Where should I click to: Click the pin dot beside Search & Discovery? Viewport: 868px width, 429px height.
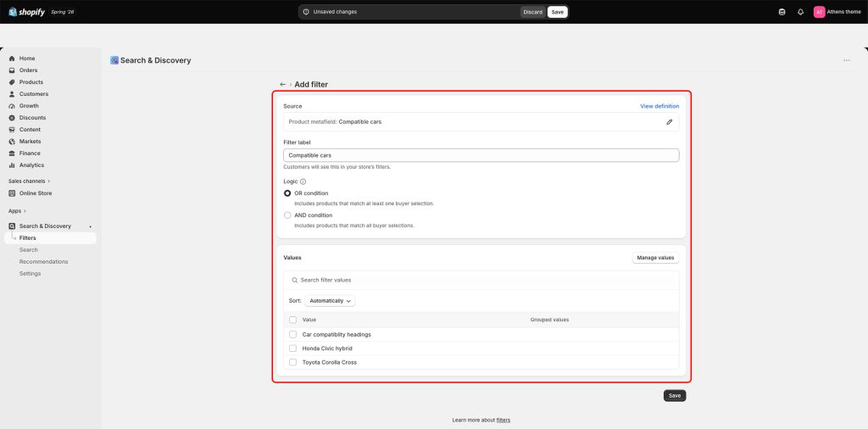point(90,226)
